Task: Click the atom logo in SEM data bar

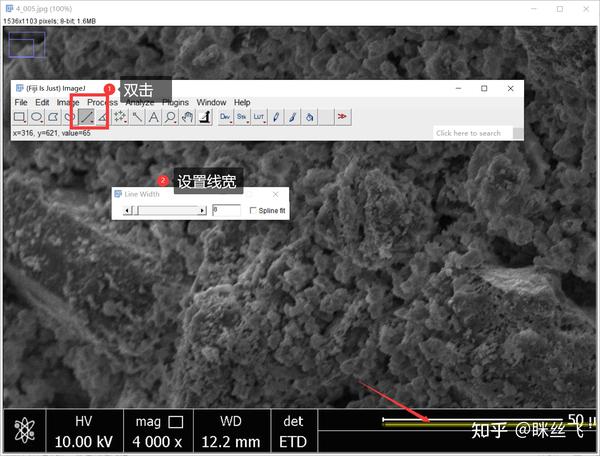Action: coord(24,430)
